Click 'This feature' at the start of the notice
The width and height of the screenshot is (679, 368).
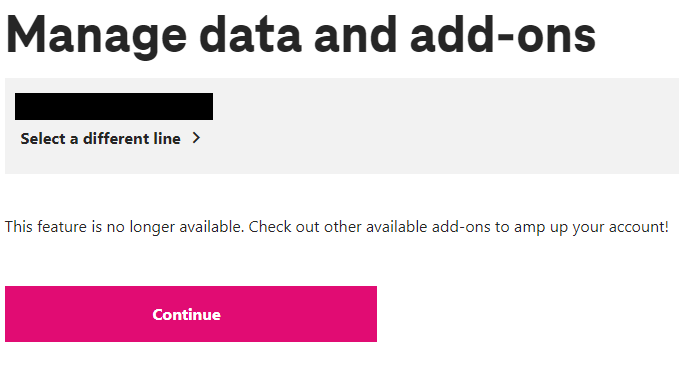[x=46, y=227]
